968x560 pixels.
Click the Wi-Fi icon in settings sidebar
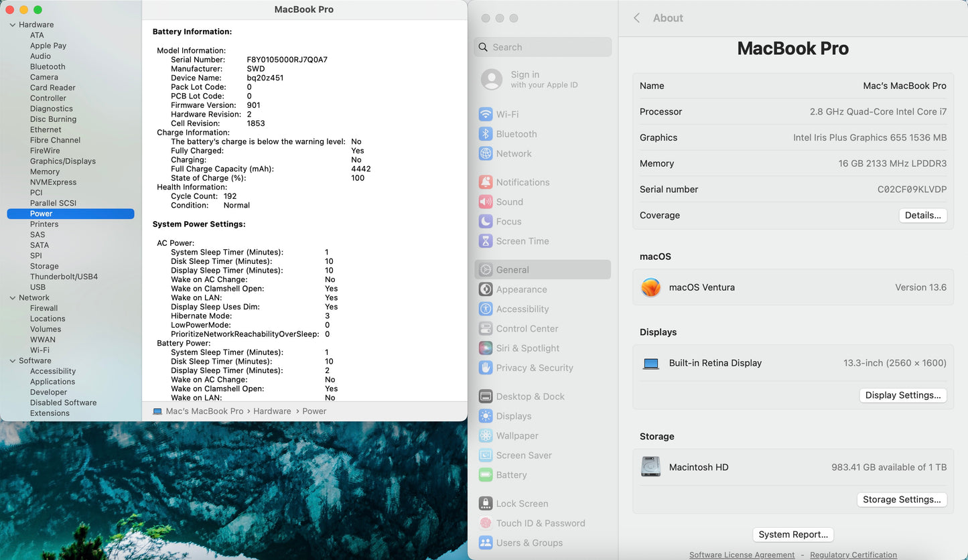486,115
